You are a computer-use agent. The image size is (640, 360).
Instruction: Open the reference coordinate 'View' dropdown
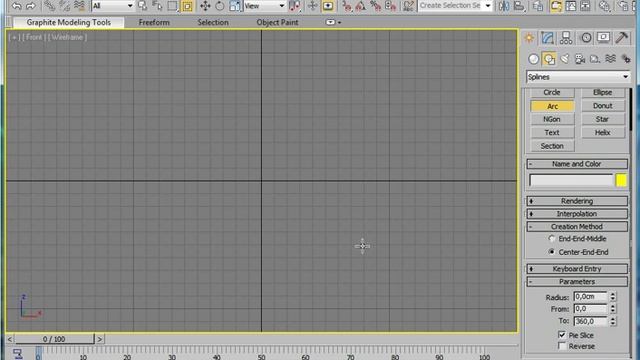(264, 6)
